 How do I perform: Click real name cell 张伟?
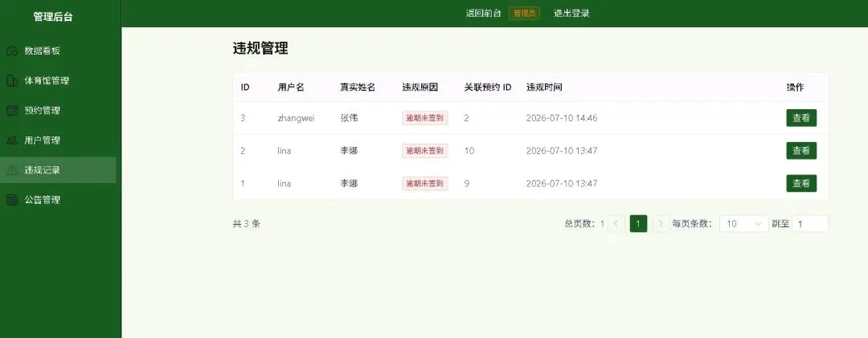click(349, 118)
